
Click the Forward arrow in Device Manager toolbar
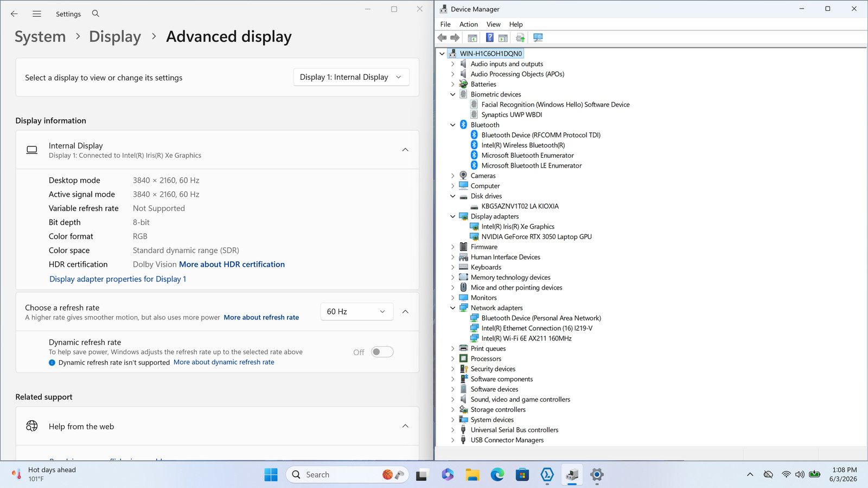tap(455, 37)
